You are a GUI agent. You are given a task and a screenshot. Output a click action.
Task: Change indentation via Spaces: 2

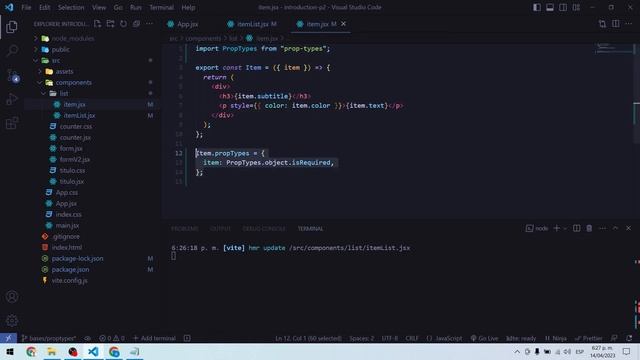361,338
